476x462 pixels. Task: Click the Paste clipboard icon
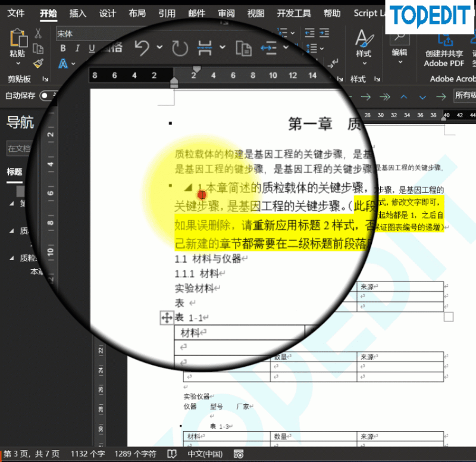18,38
